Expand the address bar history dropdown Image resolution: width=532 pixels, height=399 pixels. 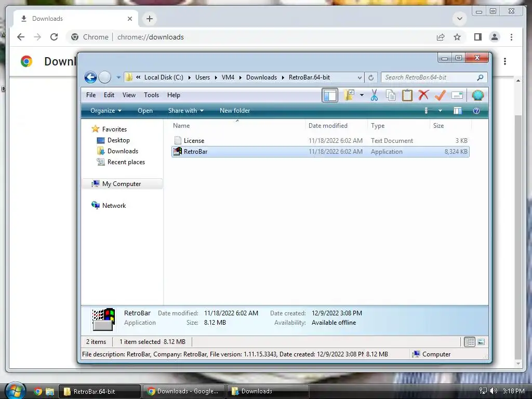[360, 78]
